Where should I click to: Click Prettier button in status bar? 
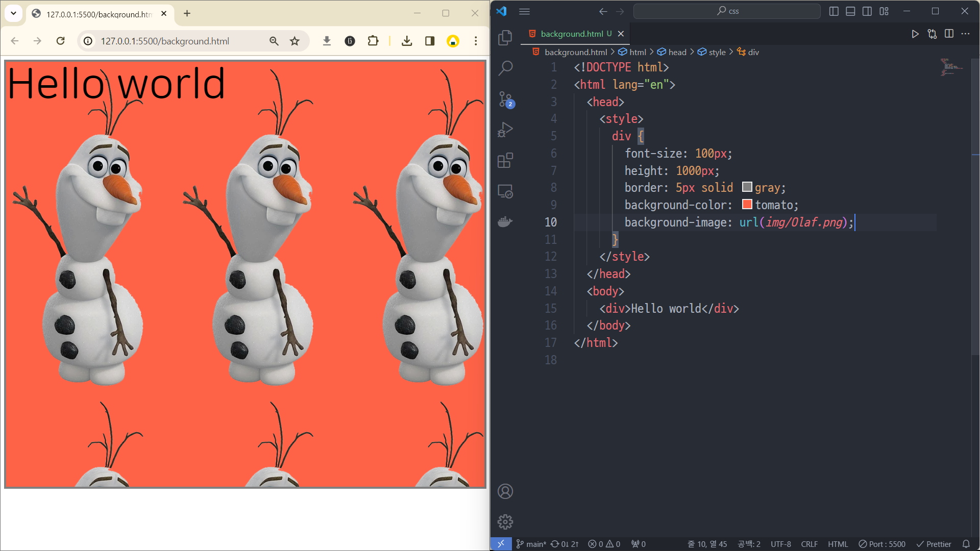[x=934, y=544]
